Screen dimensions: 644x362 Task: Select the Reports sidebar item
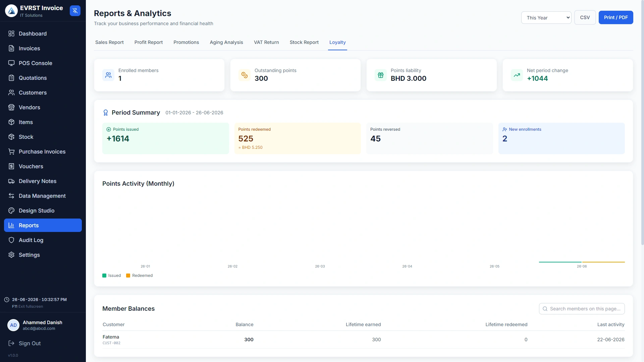pos(43,225)
